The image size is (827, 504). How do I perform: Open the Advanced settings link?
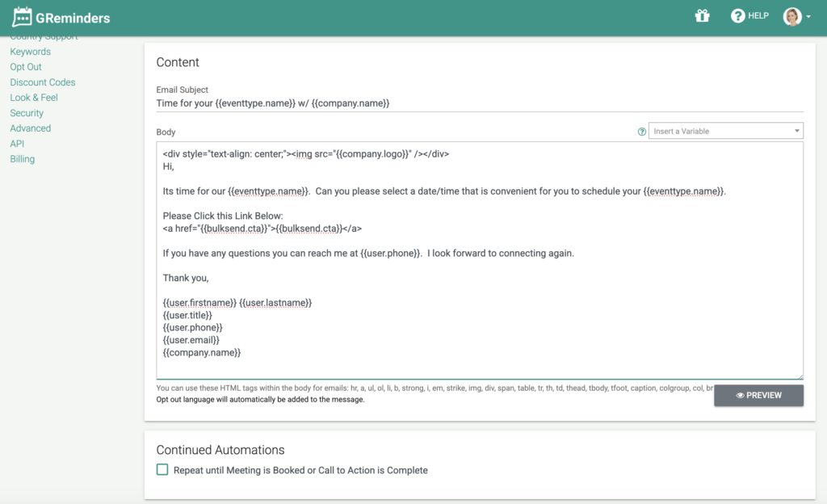coord(30,128)
